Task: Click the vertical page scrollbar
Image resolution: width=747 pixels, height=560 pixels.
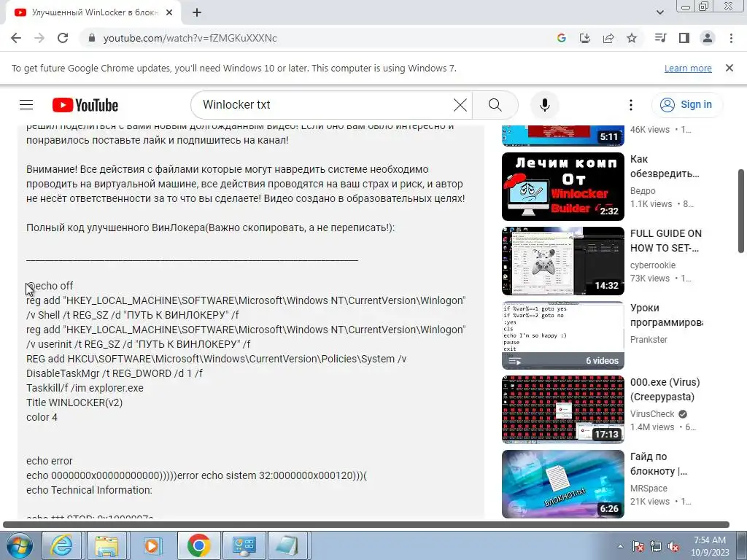Action: [741, 211]
